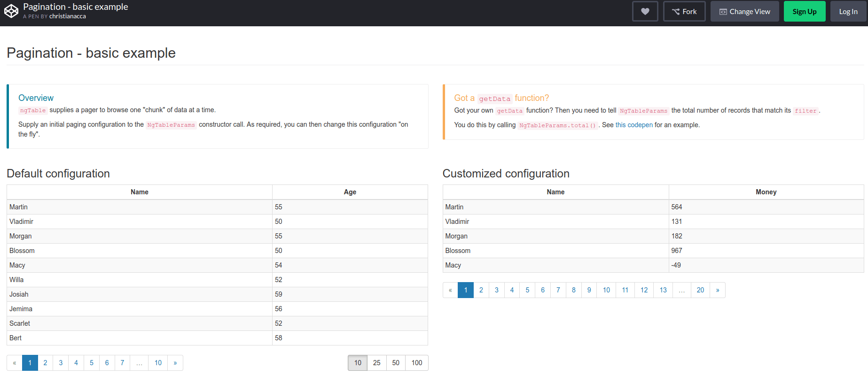Open the "this codepen" example link
The image size is (868, 391).
[x=634, y=125]
